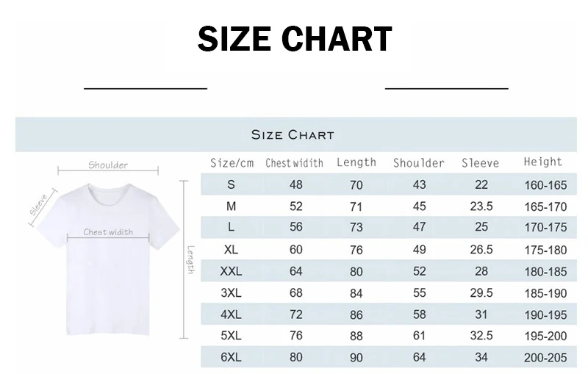Image resolution: width=588 pixels, height=374 pixels.
Task: Select the S size row label
Action: [x=232, y=185]
